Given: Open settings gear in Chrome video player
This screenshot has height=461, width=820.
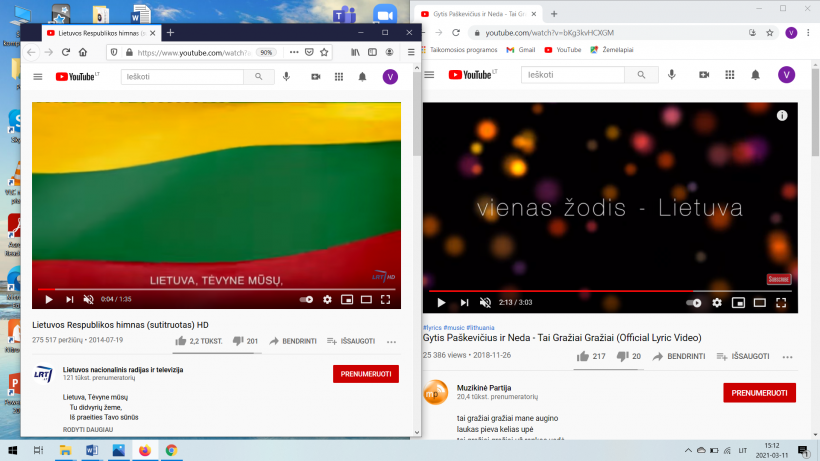Looking at the screenshot, I should coord(717,303).
